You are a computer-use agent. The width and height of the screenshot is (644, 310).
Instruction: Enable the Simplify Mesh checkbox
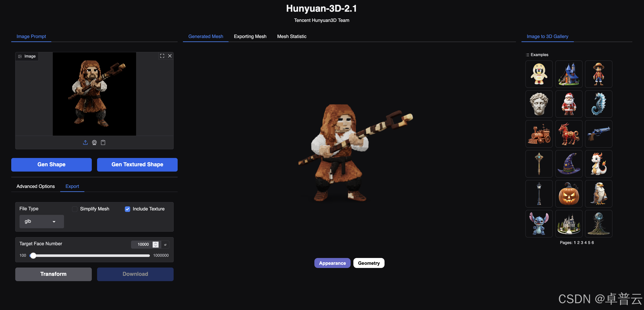tap(75, 209)
